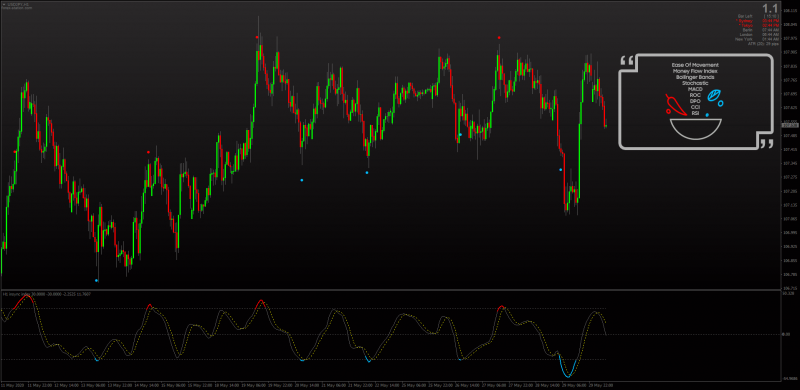The image size is (800, 390).
Task: Click the blue signal dot at chart bottom left
Action: (x=96, y=280)
